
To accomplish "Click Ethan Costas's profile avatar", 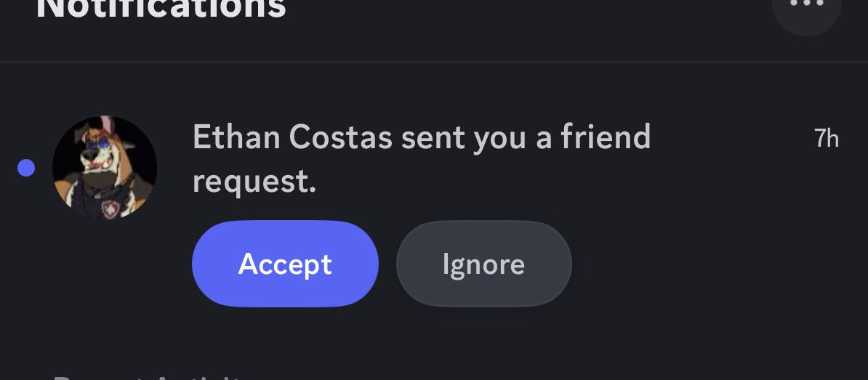I will [x=105, y=168].
